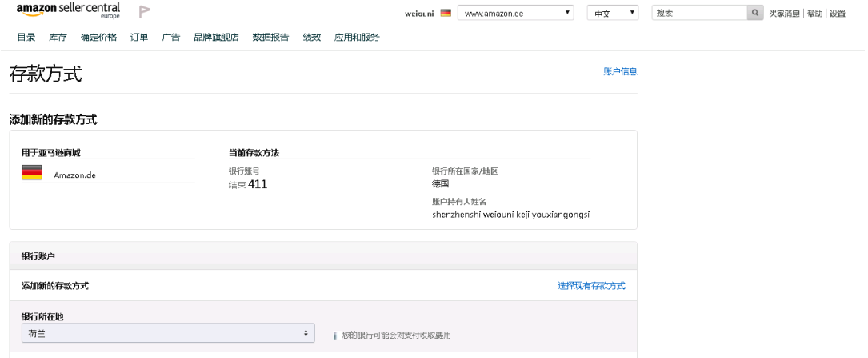
Task: Click the 德国 bank country value
Action: tap(440, 184)
